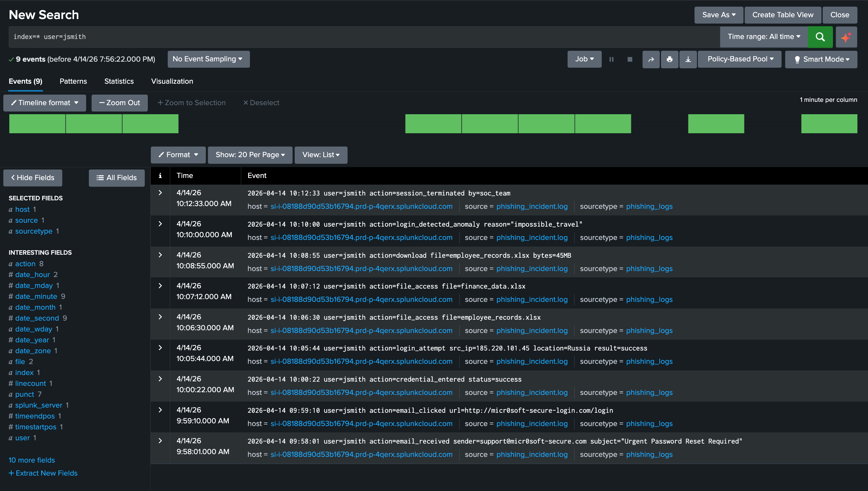Click the action field in Interesting Fields

click(25, 264)
